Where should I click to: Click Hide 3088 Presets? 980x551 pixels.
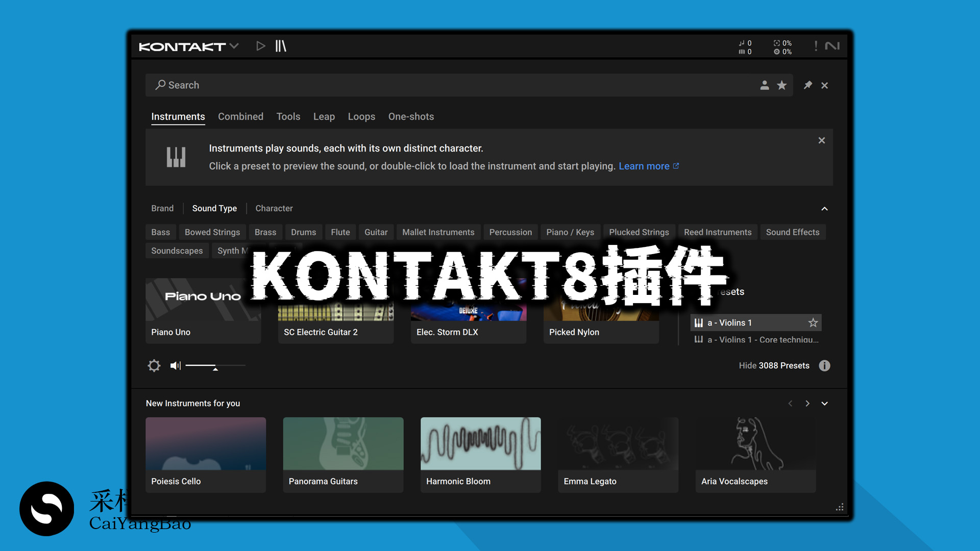click(774, 365)
